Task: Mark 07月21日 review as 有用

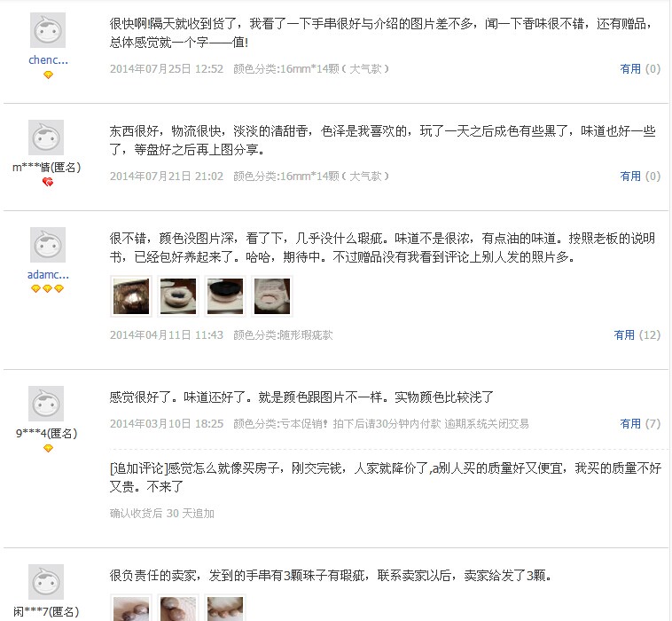Action: [x=630, y=176]
